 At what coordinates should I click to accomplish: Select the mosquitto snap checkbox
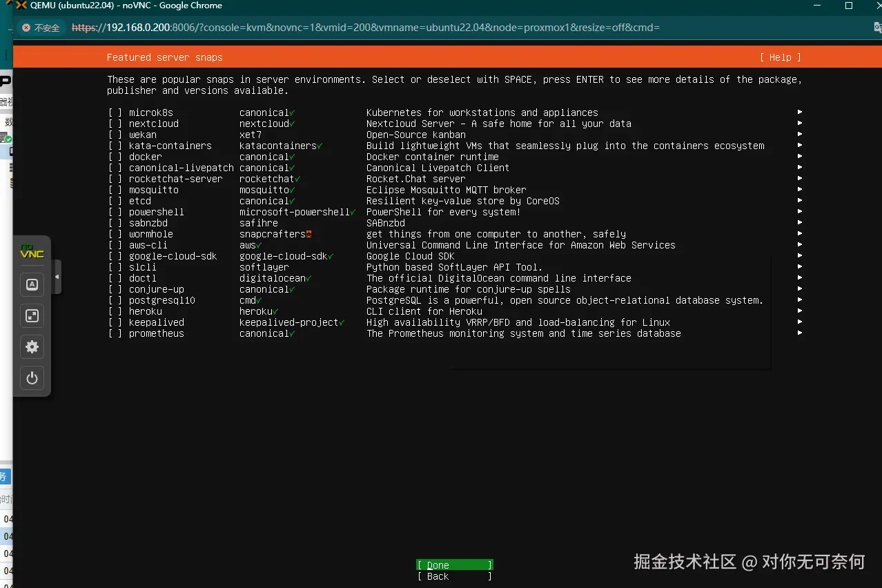pyautogui.click(x=115, y=190)
